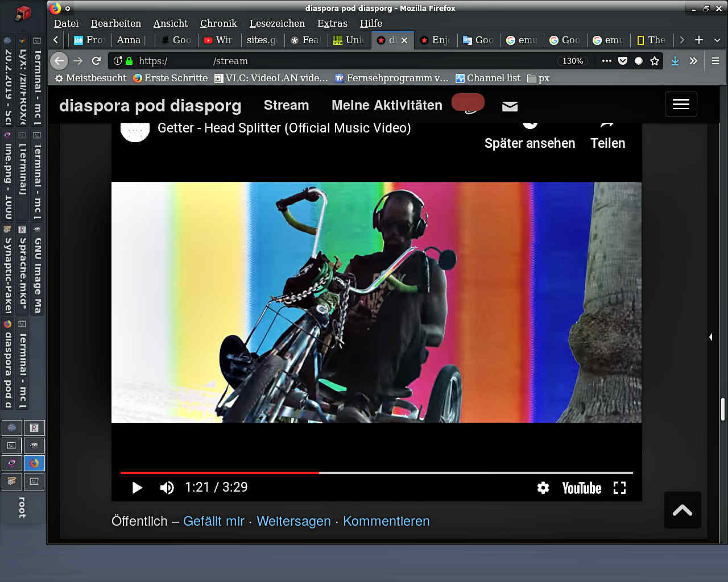Click the red app launcher icon top-left
Image resolution: width=728 pixels, height=582 pixels.
(23, 13)
